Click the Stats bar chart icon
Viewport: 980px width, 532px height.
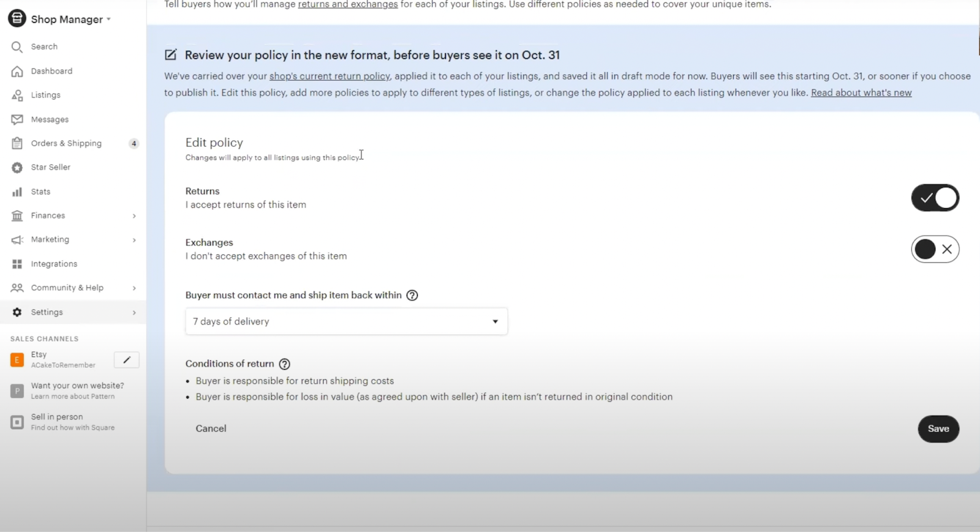(x=17, y=192)
